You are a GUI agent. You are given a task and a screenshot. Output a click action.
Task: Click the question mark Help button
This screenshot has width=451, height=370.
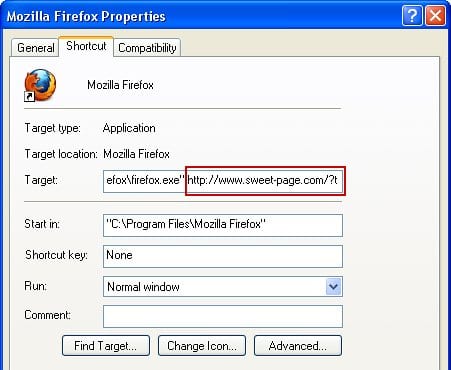point(412,16)
